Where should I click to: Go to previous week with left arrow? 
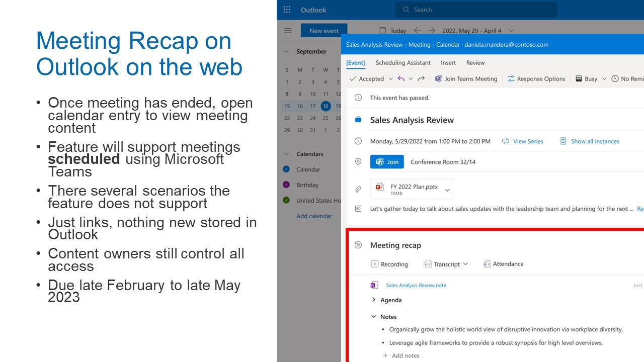(418, 31)
